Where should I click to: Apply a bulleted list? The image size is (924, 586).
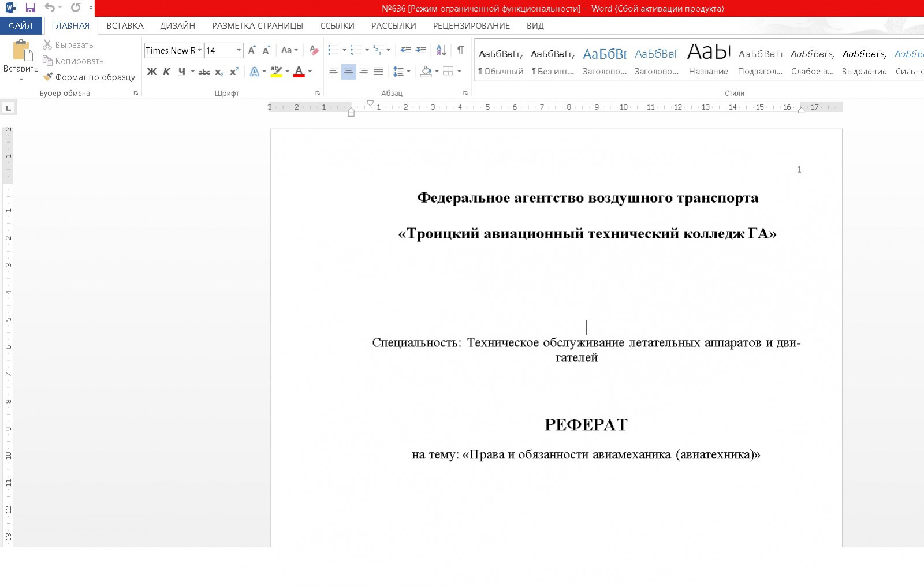[x=333, y=51]
